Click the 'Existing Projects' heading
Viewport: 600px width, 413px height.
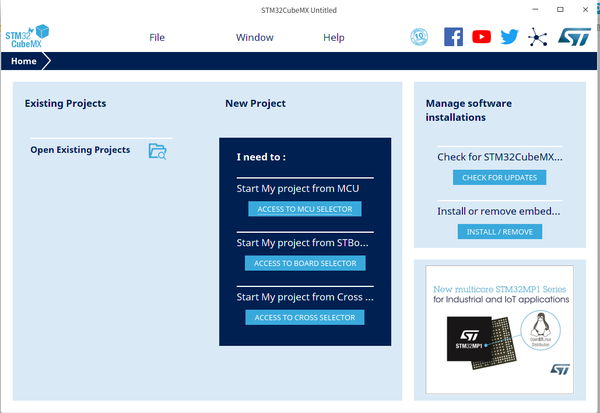click(65, 103)
